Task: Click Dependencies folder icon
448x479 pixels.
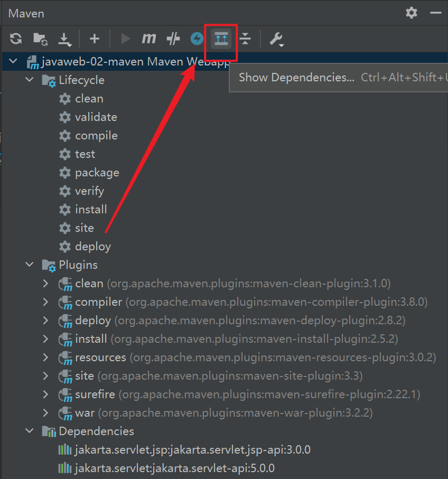Action: (49, 431)
